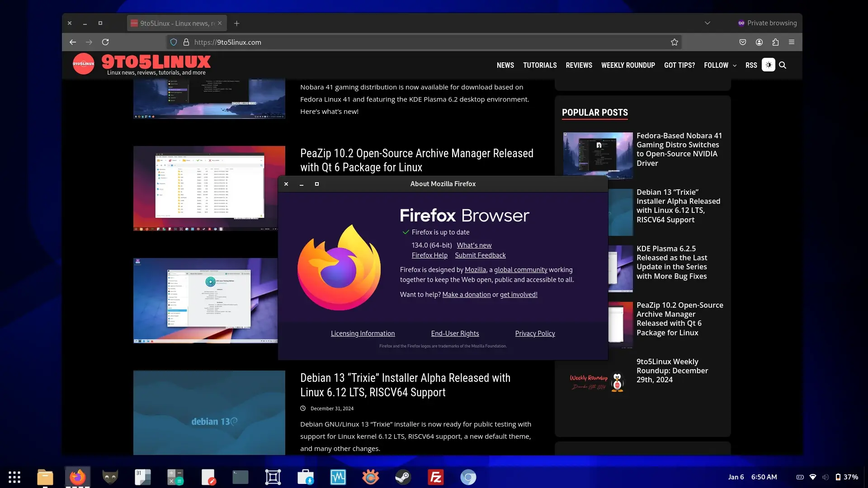Viewport: 868px width, 488px height.
Task: Open the calculator app in dock
Action: click(x=175, y=477)
